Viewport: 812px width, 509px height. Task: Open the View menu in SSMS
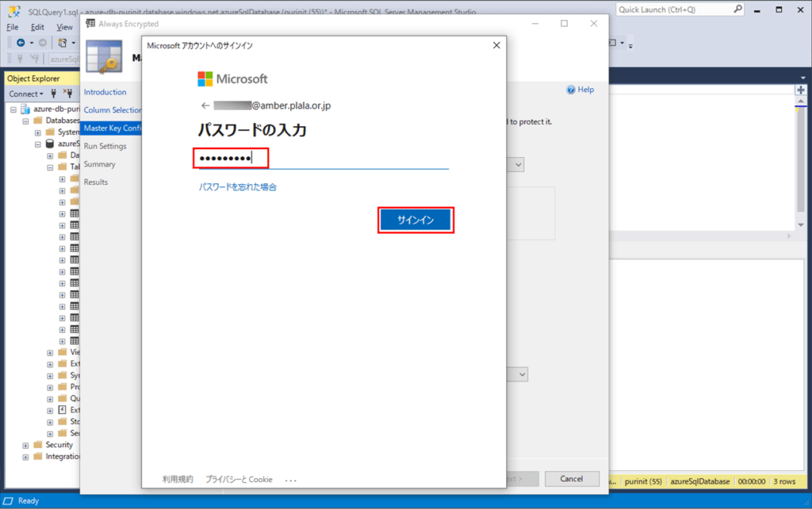pyautogui.click(x=64, y=27)
